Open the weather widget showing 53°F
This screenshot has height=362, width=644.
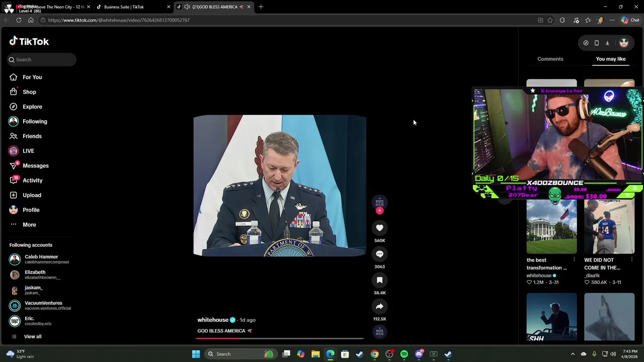[20, 354]
